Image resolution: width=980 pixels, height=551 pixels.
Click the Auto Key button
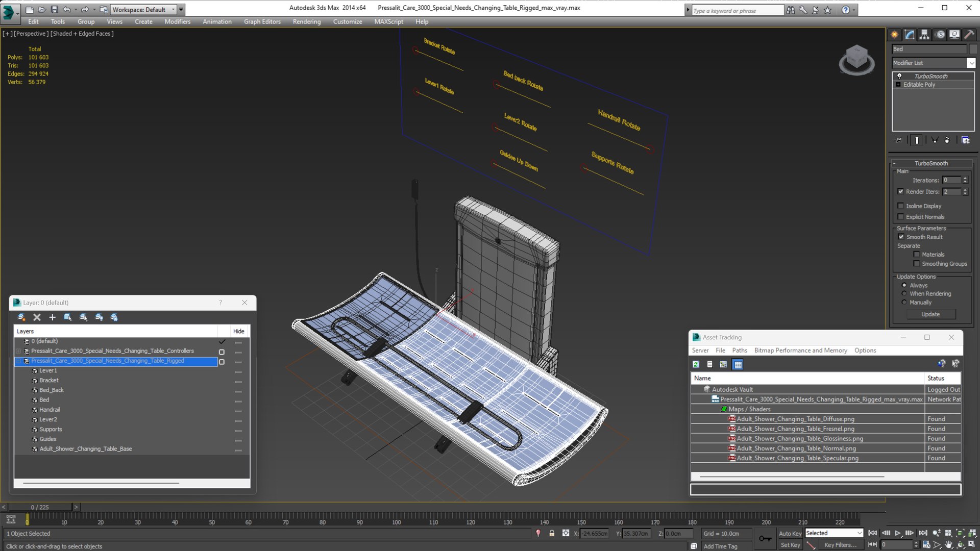coord(790,533)
